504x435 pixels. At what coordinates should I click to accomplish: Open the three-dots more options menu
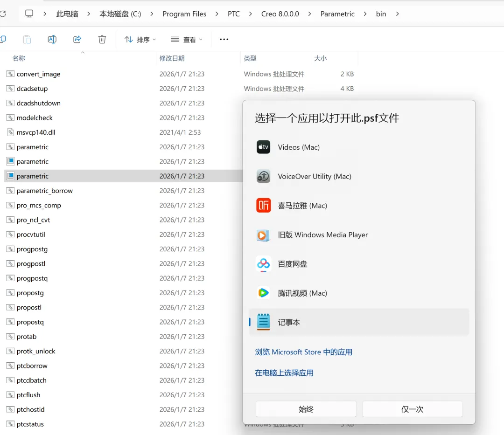pos(224,39)
